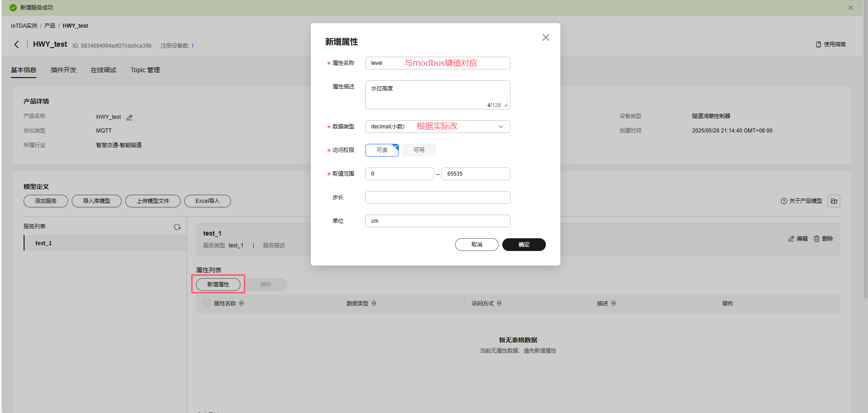Sort by 描述 column icon
This screenshot has width=868, height=413.
613,304
